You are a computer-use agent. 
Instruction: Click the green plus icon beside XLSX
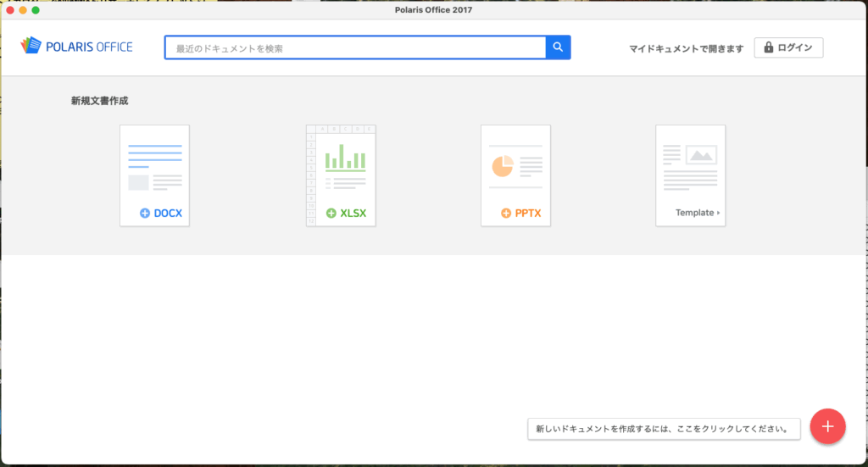point(331,213)
